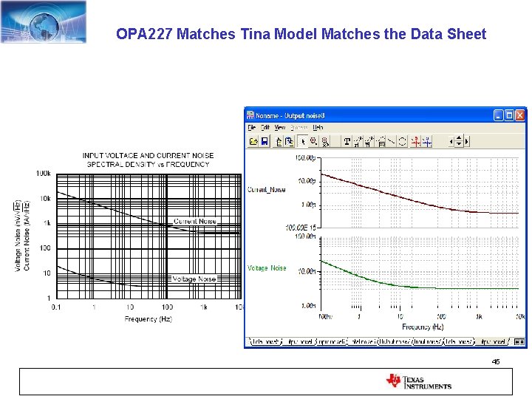Open the File menu
532x399 pixels.
click(251, 128)
